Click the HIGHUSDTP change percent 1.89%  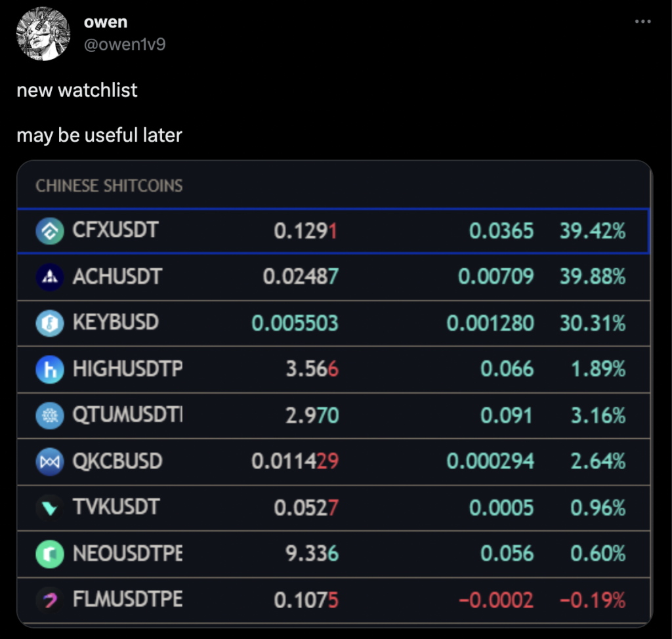click(598, 369)
